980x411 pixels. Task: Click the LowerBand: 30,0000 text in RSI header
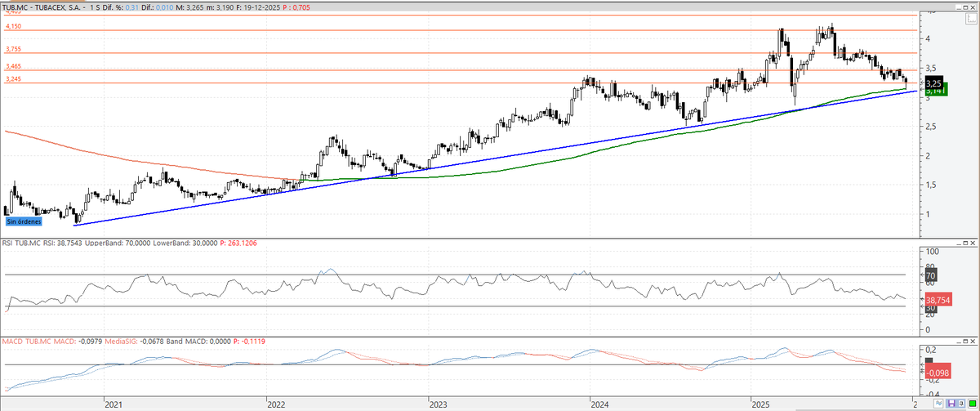185,243
